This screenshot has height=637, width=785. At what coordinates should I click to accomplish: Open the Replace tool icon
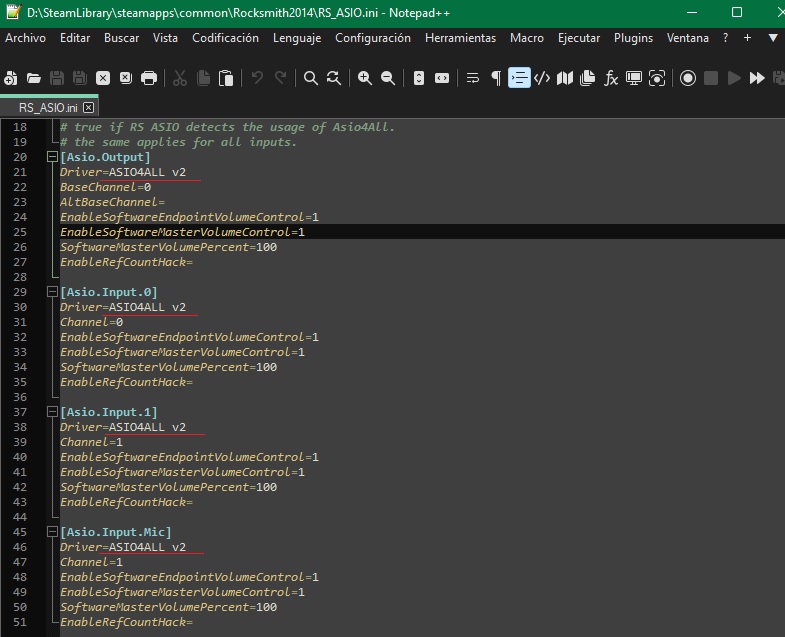pos(334,78)
